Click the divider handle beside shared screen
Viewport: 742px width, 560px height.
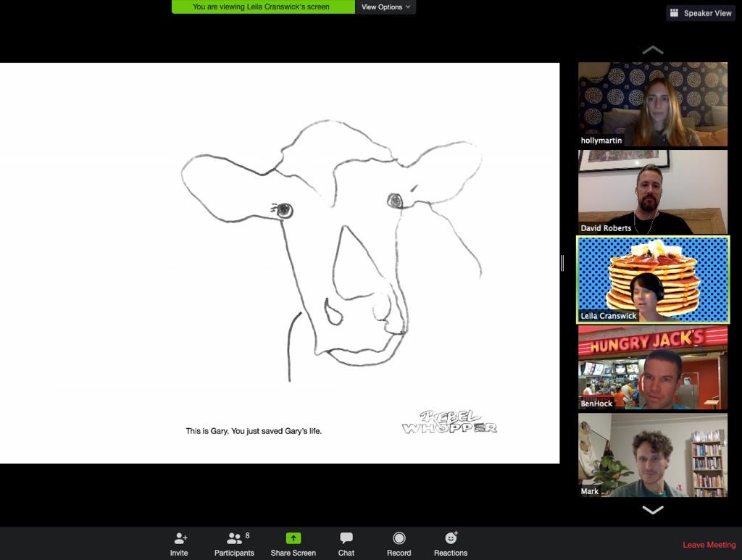pyautogui.click(x=562, y=263)
